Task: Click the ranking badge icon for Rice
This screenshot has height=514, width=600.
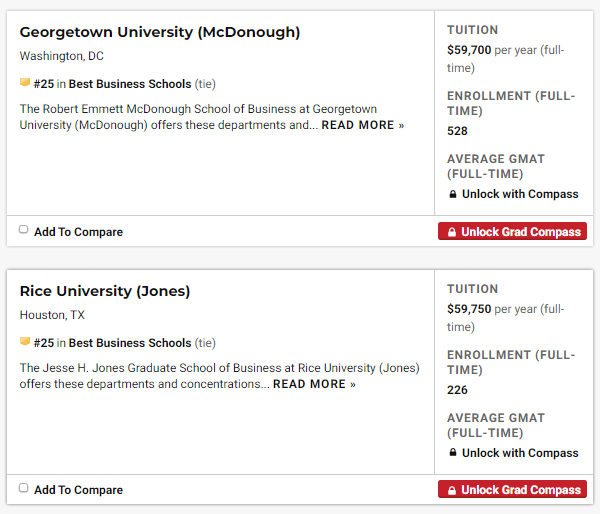Action: 25,342
